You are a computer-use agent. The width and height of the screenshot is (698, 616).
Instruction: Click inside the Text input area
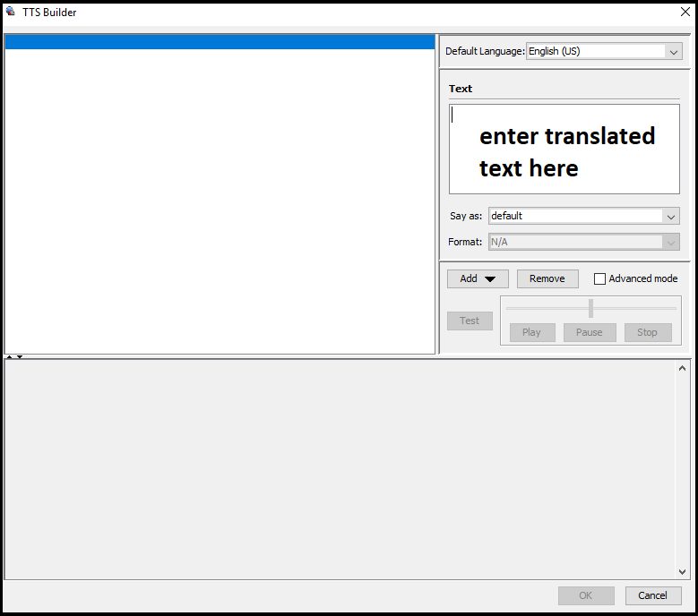point(564,149)
